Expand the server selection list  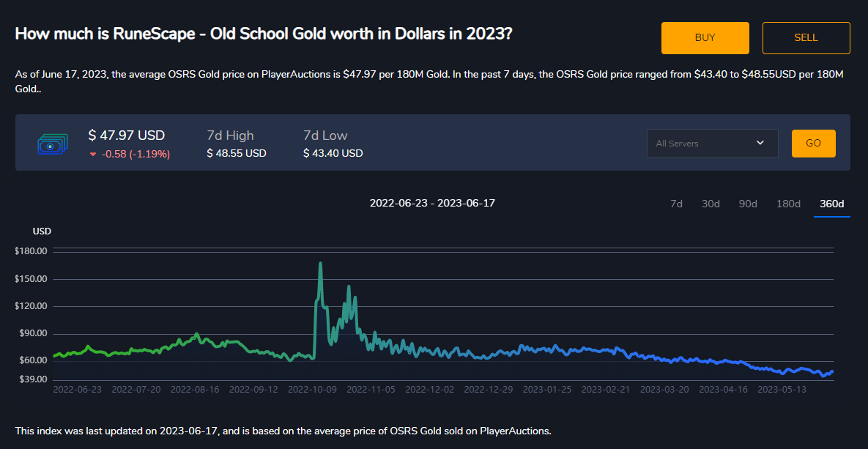[711, 144]
